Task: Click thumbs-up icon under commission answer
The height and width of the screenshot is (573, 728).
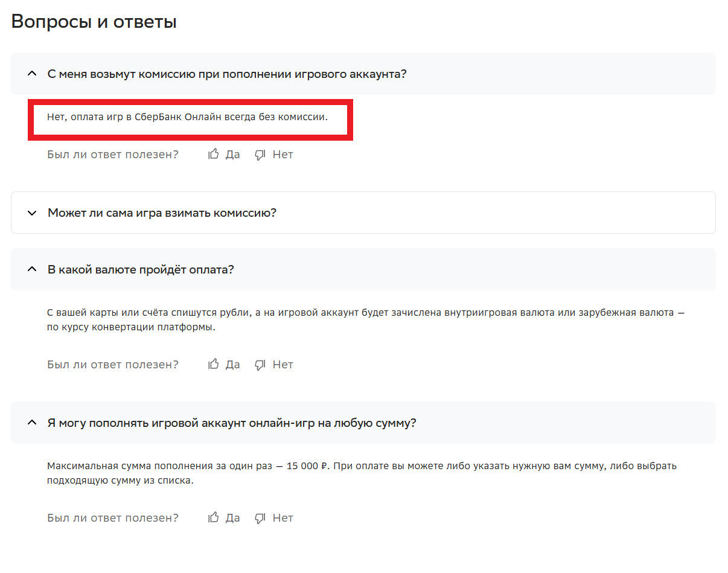Action: click(213, 155)
